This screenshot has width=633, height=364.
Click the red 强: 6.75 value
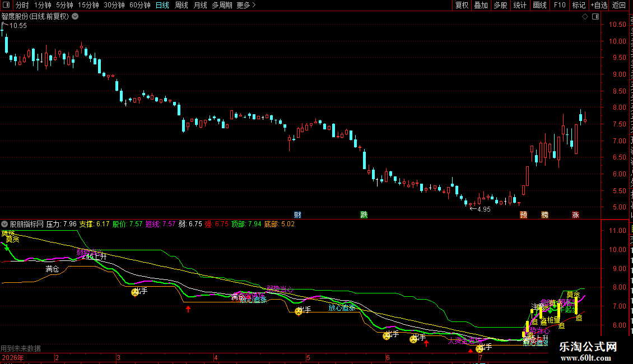216,224
